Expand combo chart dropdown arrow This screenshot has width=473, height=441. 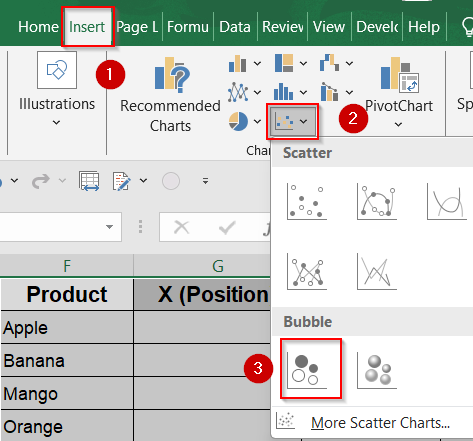click(349, 92)
